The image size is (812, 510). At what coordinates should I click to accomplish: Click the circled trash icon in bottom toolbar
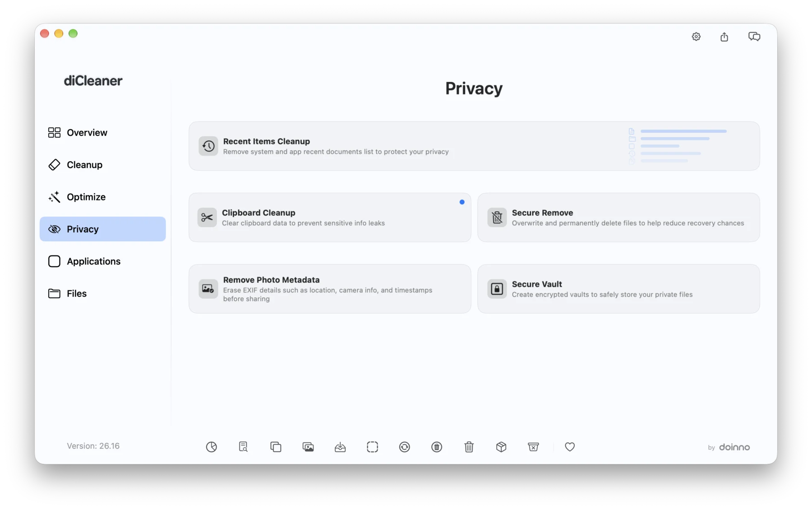click(437, 447)
